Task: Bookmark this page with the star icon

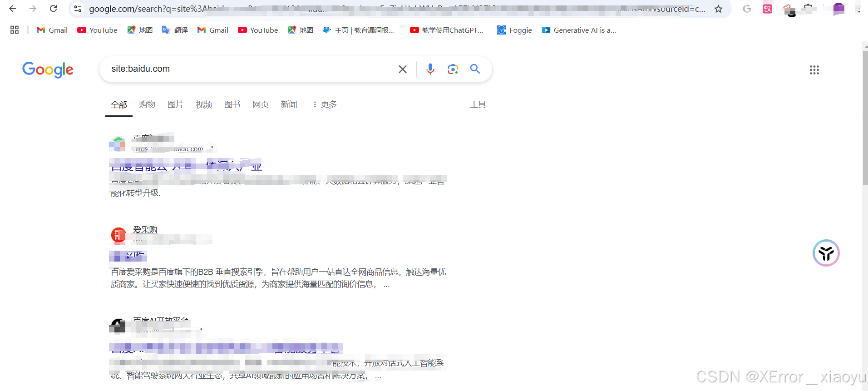Action: (718, 9)
